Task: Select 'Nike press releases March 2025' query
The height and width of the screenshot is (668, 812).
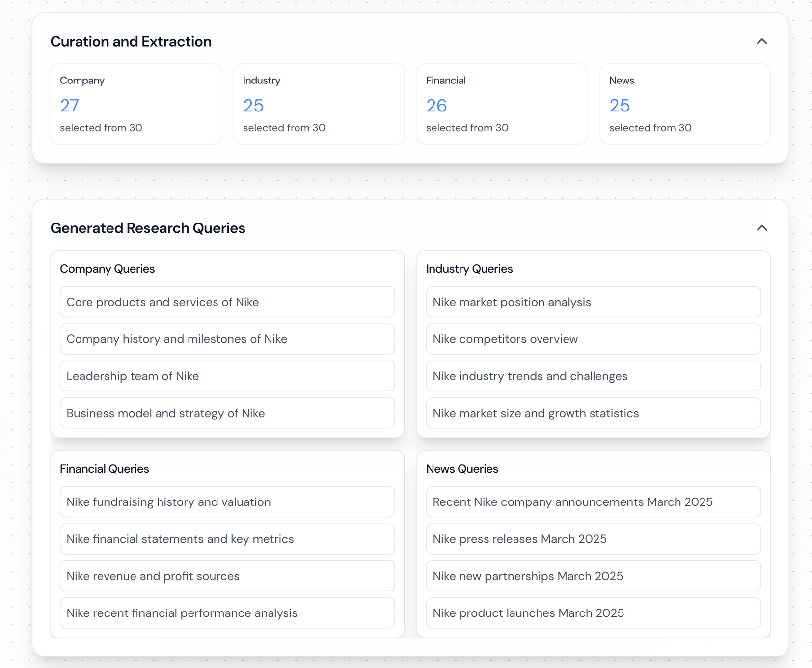Action: [x=594, y=539]
